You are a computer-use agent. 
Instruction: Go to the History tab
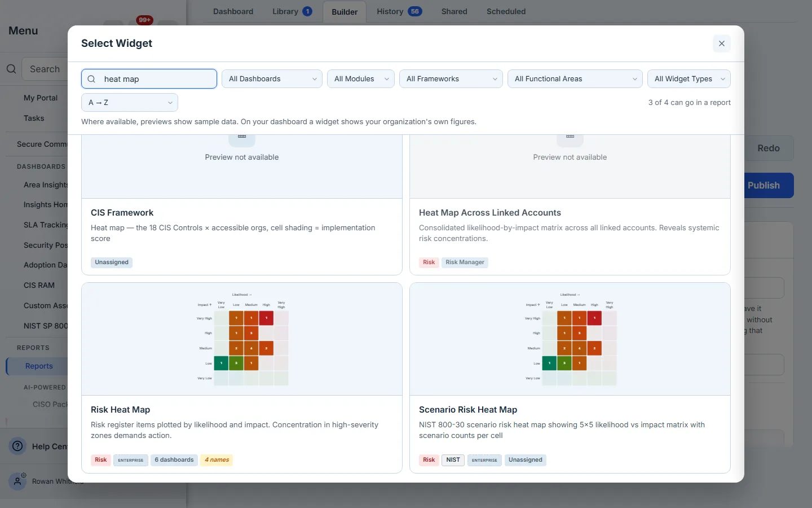399,11
